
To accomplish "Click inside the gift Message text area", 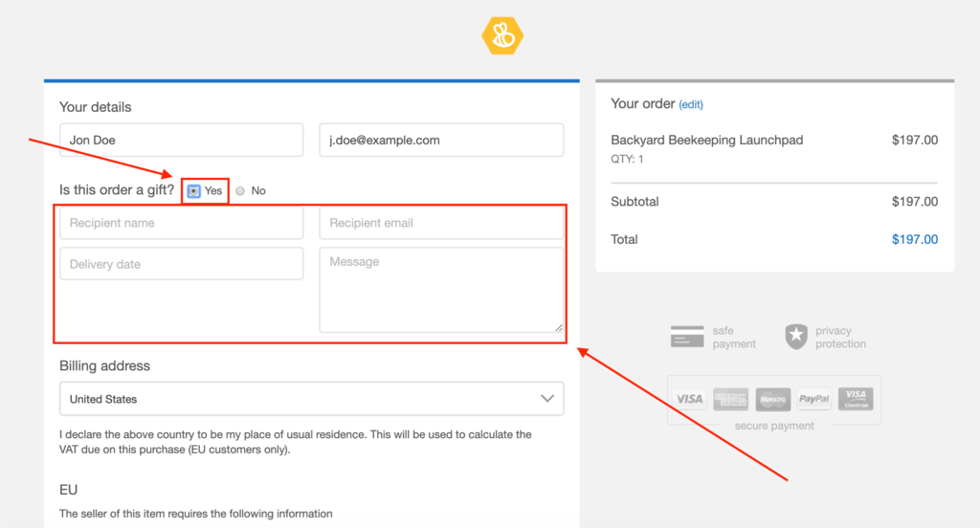I will [x=441, y=290].
